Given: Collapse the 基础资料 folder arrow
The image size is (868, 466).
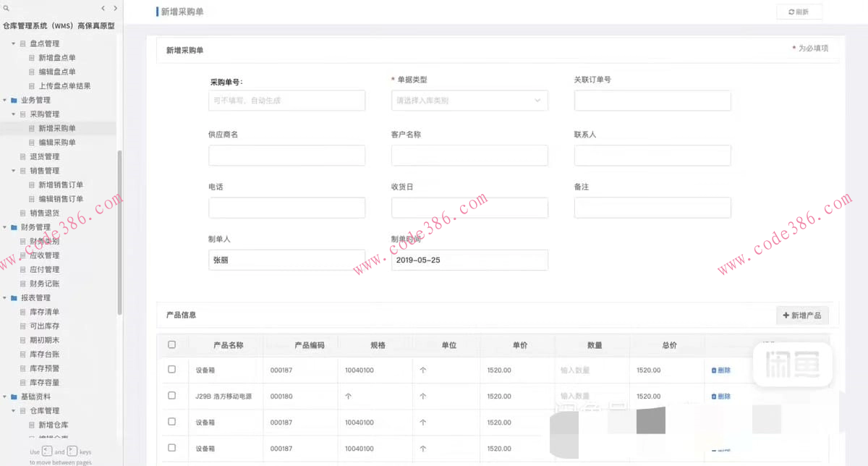Looking at the screenshot, I should (5, 397).
